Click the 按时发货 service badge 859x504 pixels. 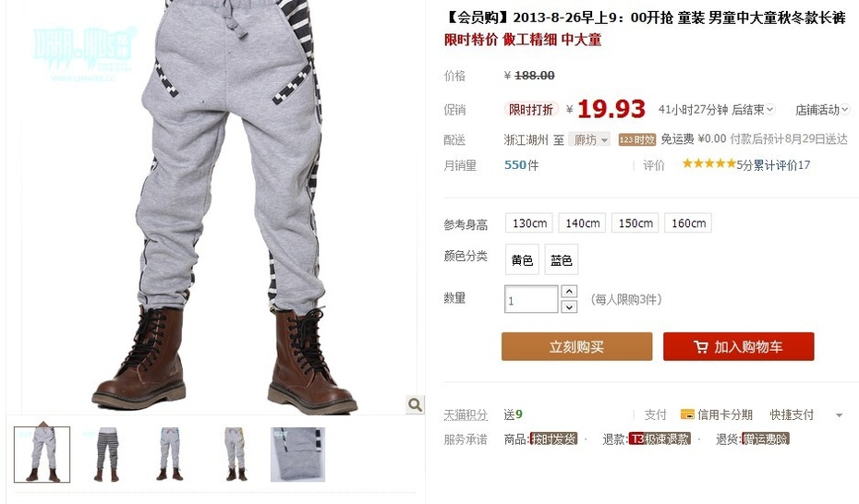click(x=553, y=438)
